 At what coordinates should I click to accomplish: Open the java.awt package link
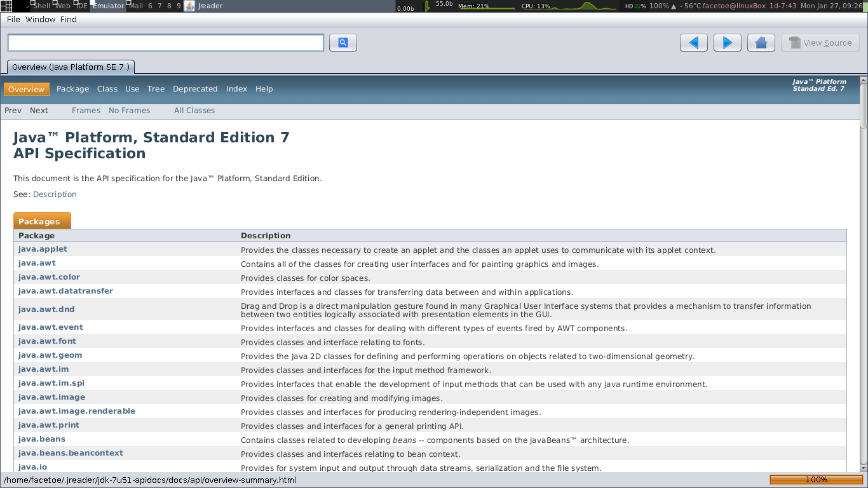click(37, 263)
